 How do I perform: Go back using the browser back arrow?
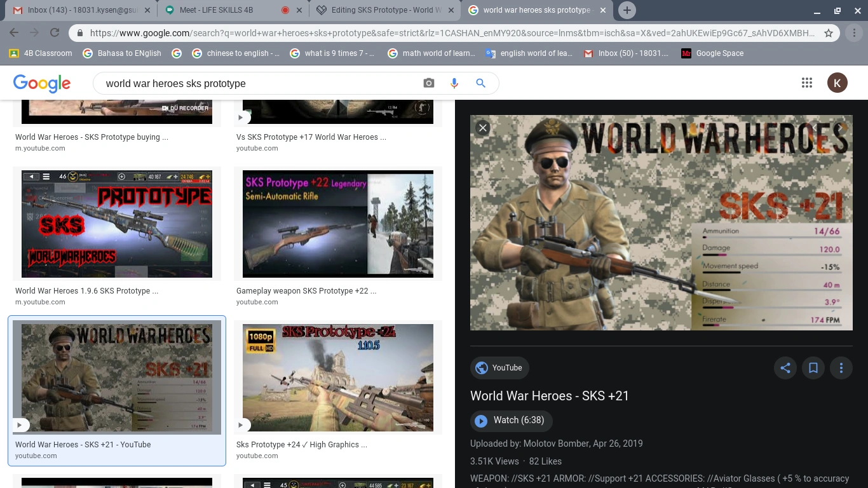[14, 33]
